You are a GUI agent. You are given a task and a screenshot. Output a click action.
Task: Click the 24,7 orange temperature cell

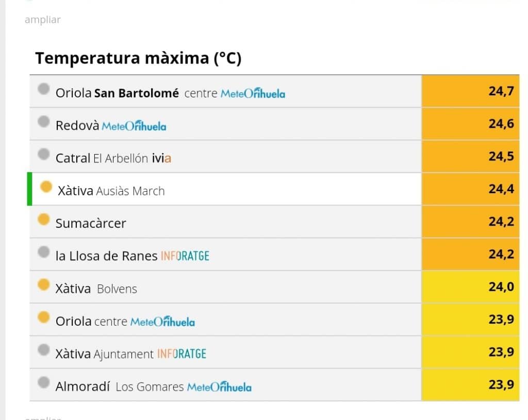(x=470, y=91)
